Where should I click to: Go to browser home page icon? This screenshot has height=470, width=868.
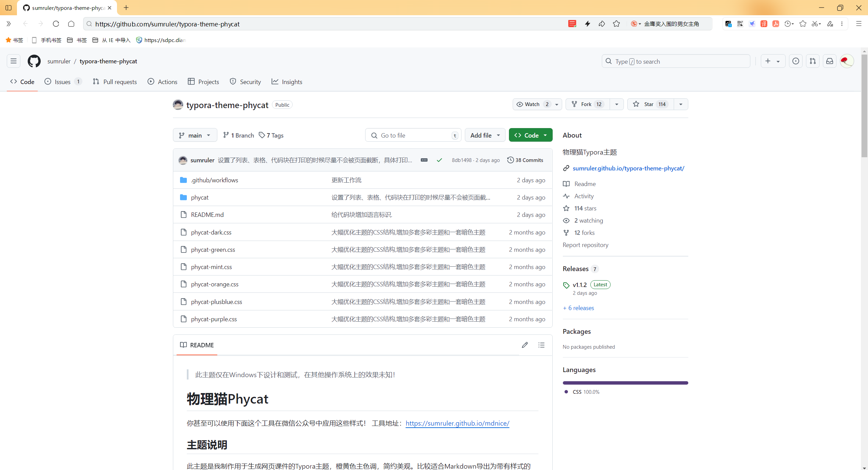click(x=71, y=24)
